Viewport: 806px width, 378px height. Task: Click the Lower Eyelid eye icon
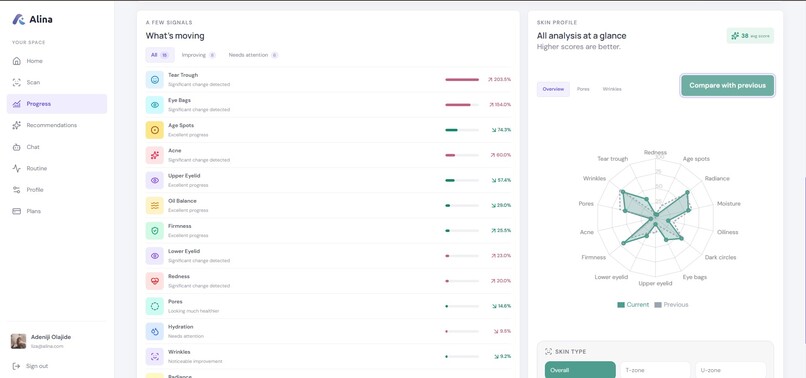(x=155, y=256)
